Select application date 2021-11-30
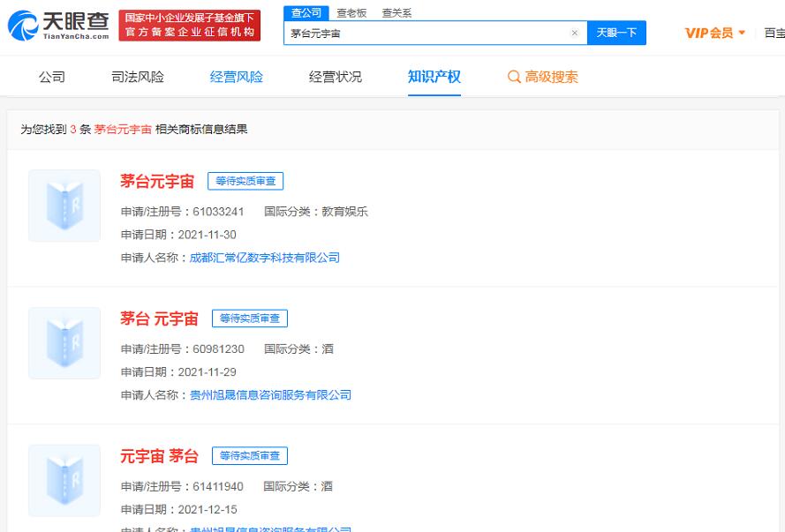The height and width of the screenshot is (532, 785). click(208, 235)
